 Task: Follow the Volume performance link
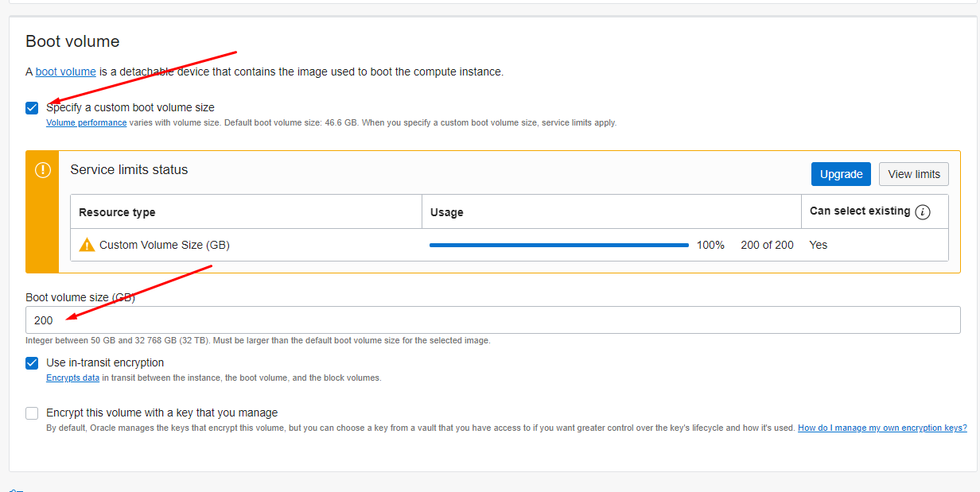point(86,123)
